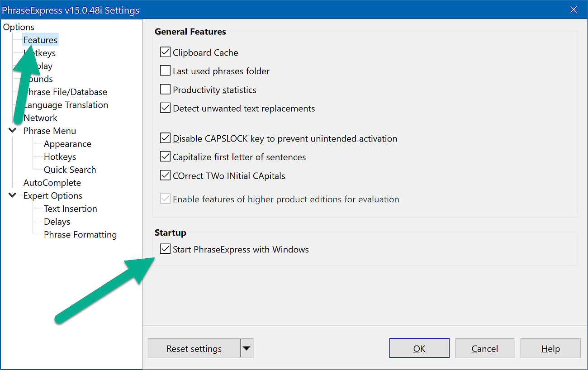Viewport: 588px width, 370px height.
Task: Collapse the Expert Options tree node
Action: click(x=13, y=195)
